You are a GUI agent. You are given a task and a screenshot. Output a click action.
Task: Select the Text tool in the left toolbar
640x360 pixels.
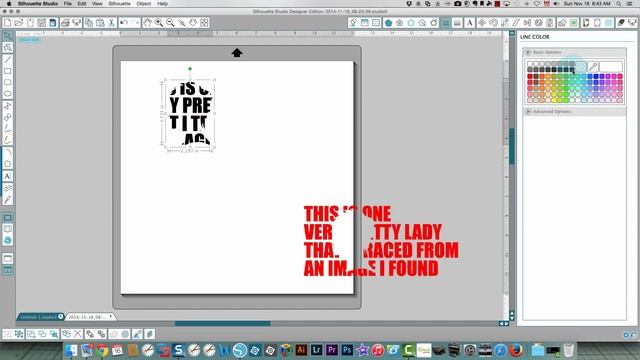tap(7, 176)
